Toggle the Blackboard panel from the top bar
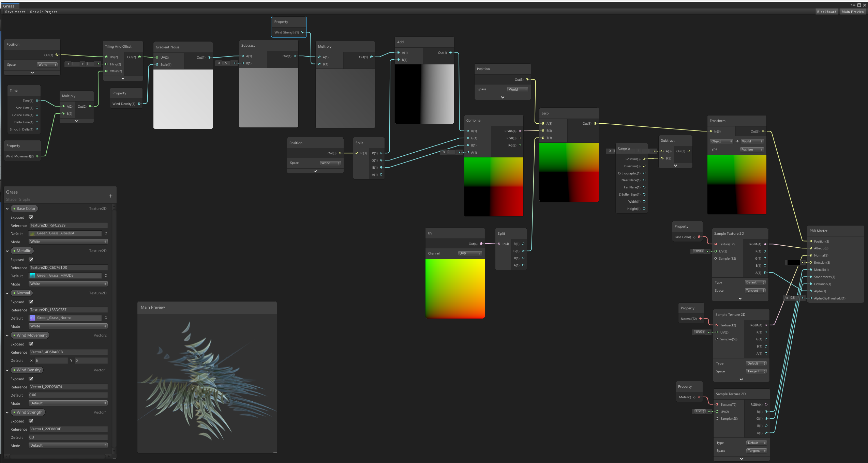The height and width of the screenshot is (463, 868). click(x=826, y=12)
